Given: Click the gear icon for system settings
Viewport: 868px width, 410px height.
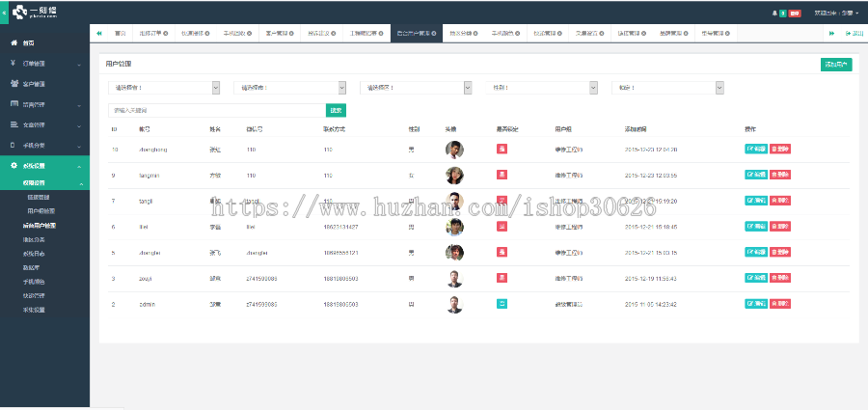Looking at the screenshot, I should pyautogui.click(x=14, y=166).
